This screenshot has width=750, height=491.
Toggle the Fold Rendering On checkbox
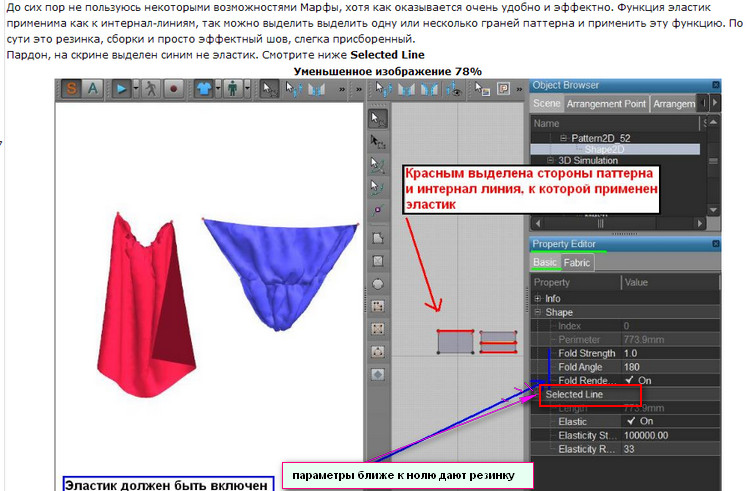pyautogui.click(x=631, y=381)
